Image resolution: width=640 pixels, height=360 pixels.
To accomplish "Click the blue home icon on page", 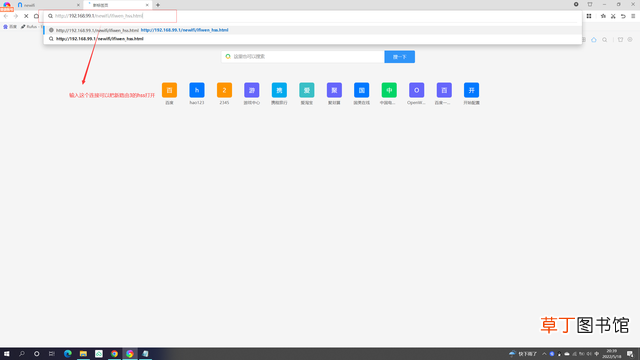I will click(594, 40).
